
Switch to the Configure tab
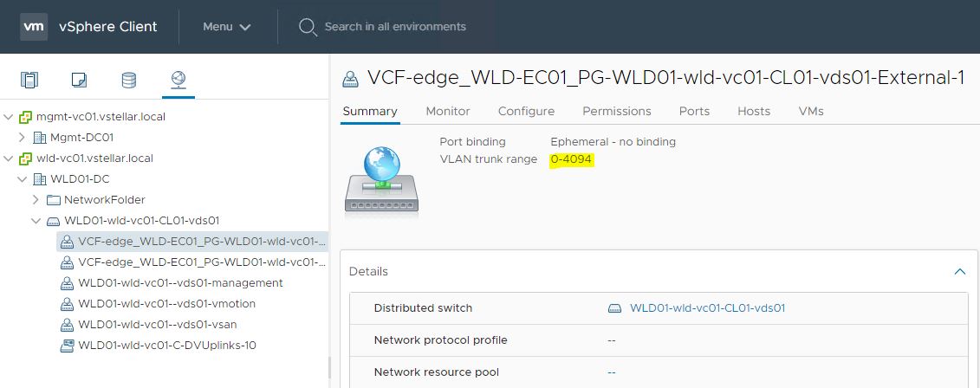coord(526,111)
